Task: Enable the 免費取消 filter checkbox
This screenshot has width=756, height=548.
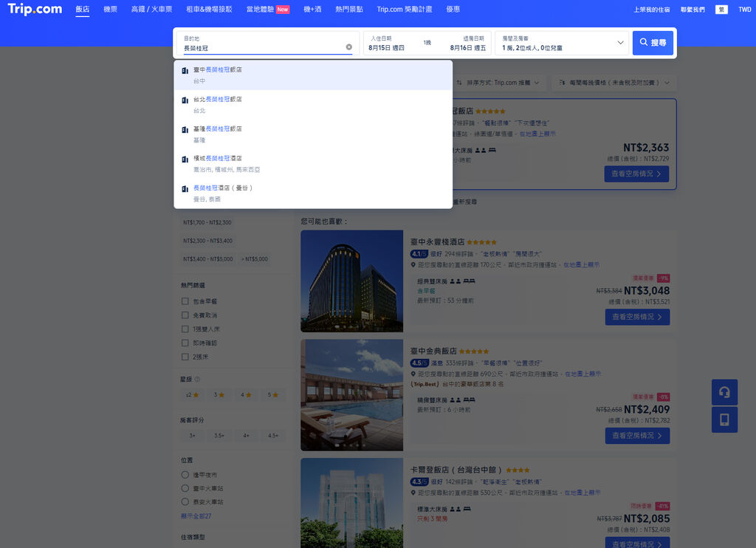Action: tap(185, 315)
